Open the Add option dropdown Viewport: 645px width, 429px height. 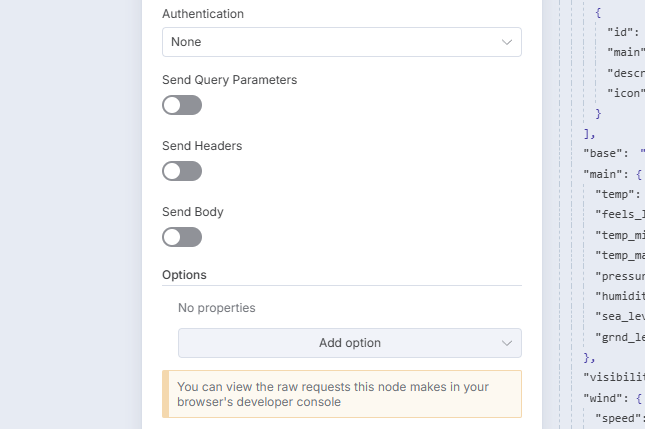349,343
